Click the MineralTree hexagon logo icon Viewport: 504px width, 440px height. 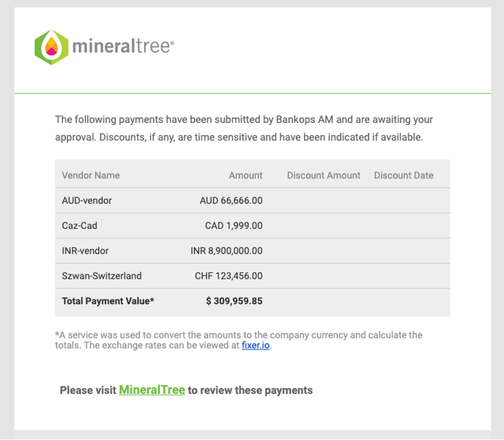pos(52,47)
